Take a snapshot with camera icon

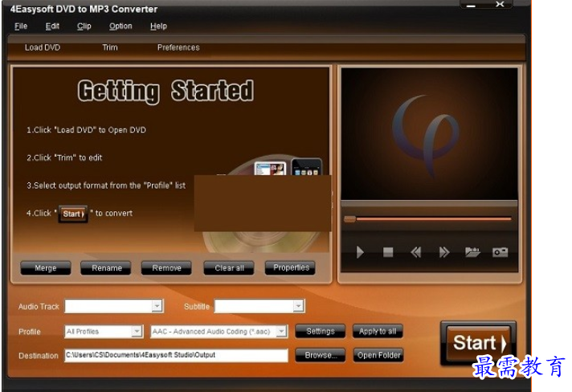(500, 252)
